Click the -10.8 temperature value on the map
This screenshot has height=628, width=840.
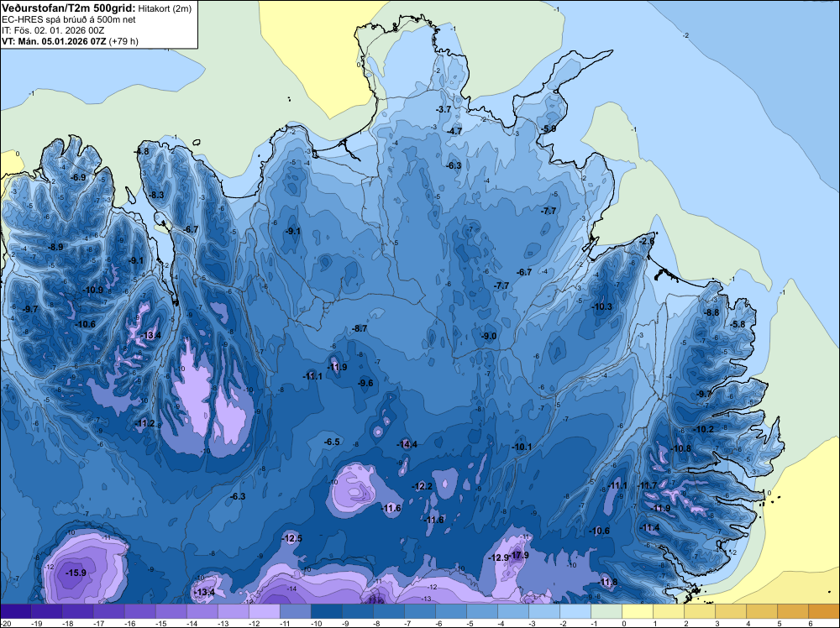point(680,448)
